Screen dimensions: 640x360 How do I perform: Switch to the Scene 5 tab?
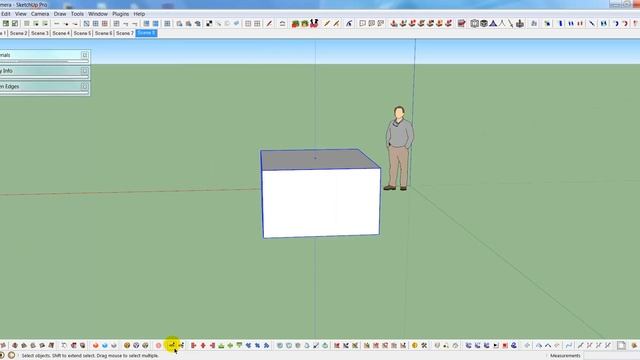click(x=82, y=33)
